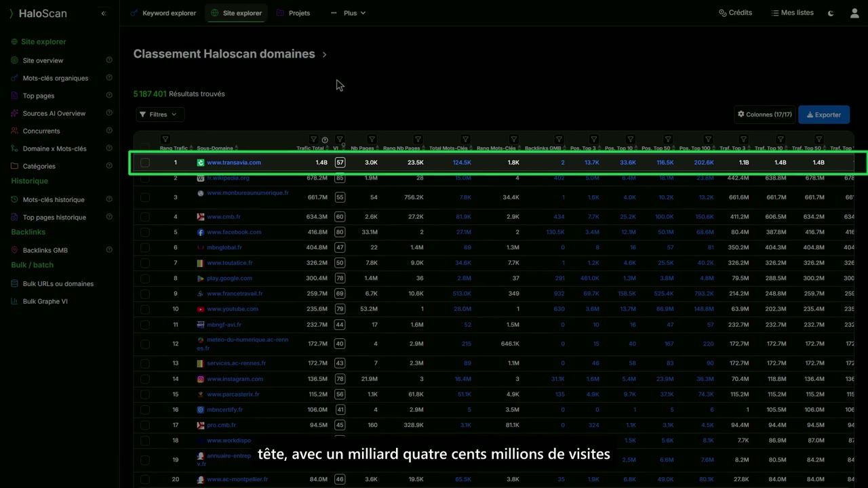
Task: Click the filter icon above Total Mots-Clés
Action: (465, 140)
